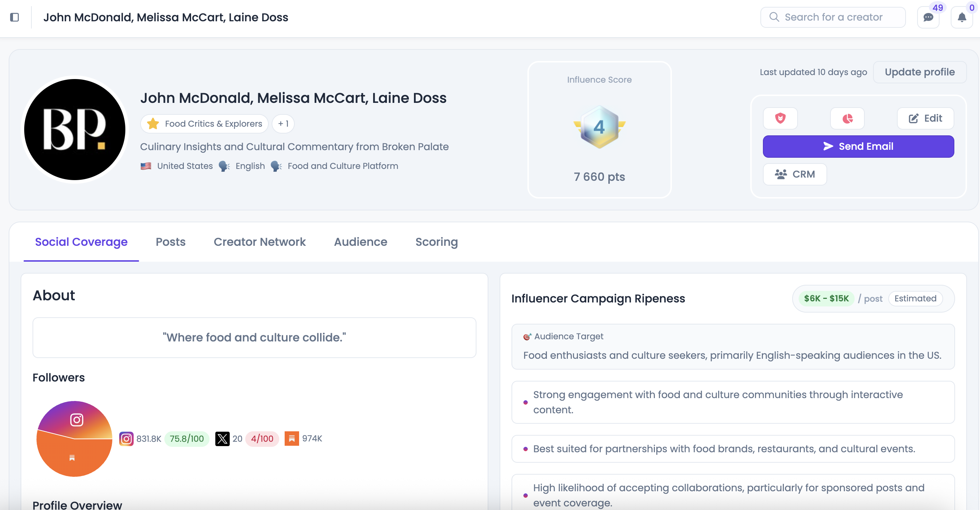Switch to the Creator Network tab
Screen dimensions: 980x510
(x=259, y=242)
